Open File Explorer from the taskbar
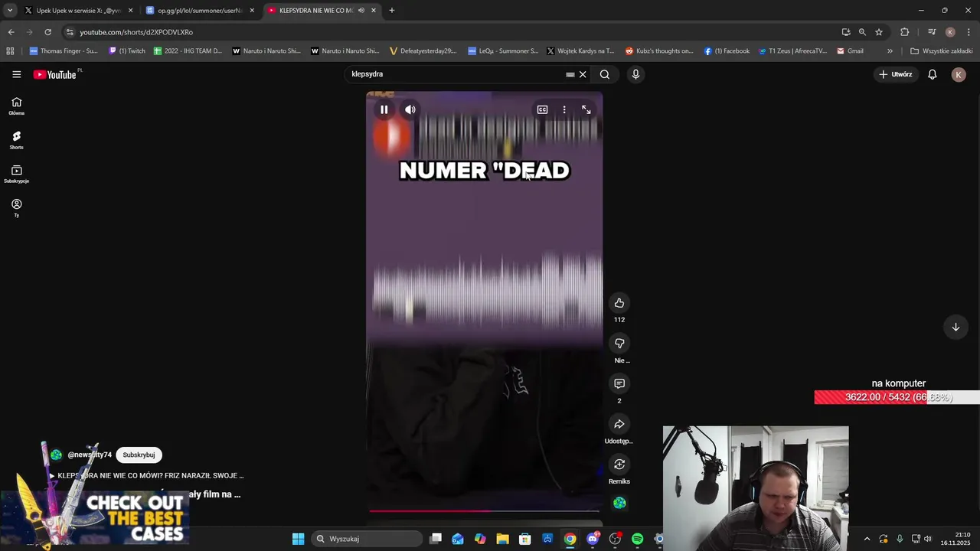Viewport: 980px width, 551px height. [x=502, y=539]
